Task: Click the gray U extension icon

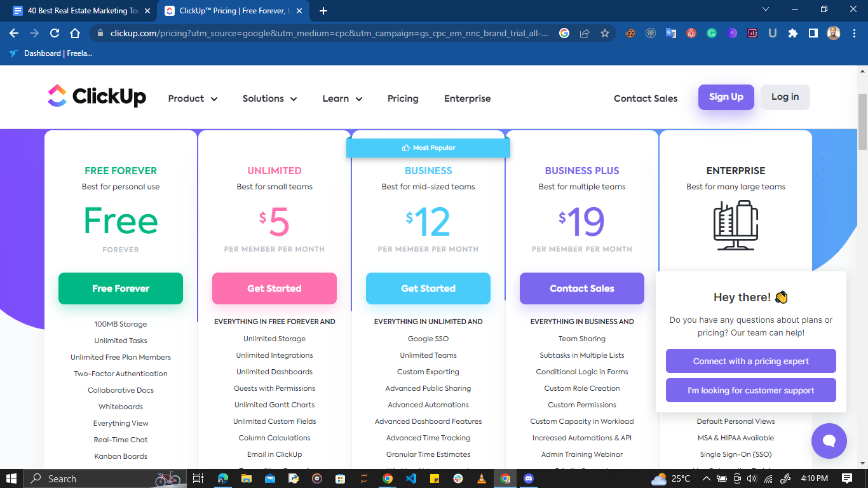Action: tap(773, 34)
